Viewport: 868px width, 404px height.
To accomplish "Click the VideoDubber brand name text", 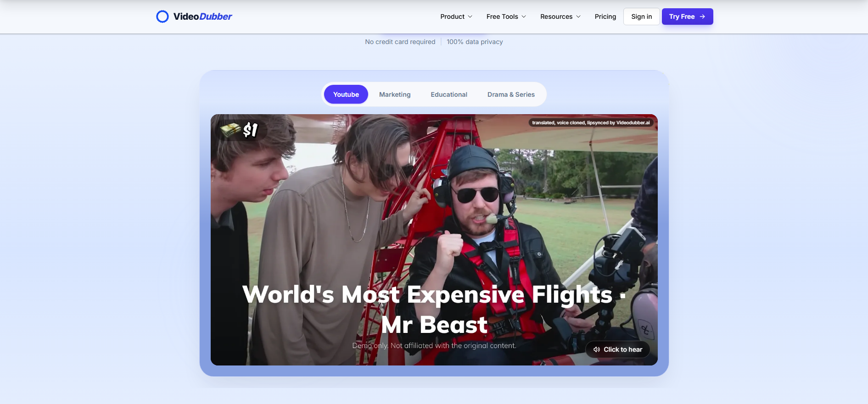I will pos(202,17).
